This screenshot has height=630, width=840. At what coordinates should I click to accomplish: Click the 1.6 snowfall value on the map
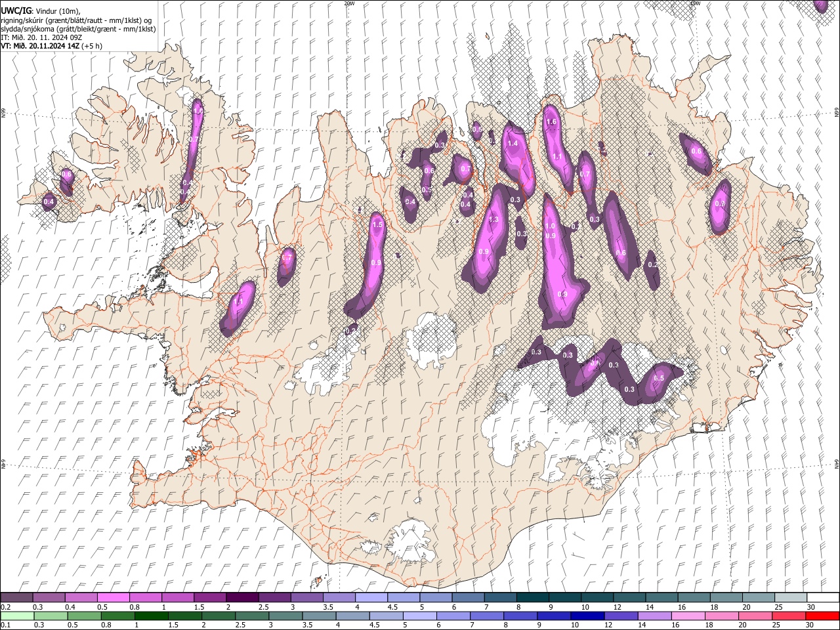click(551, 122)
